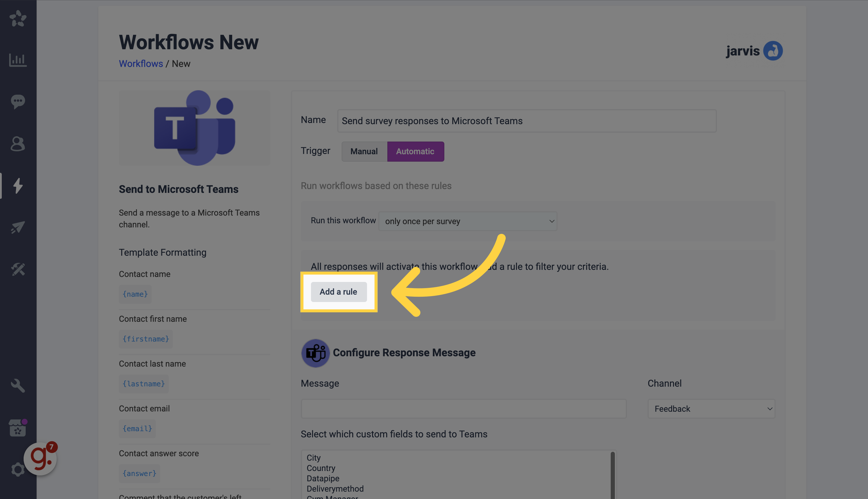Click the workflow Name input field
868x499 pixels.
pyautogui.click(x=527, y=121)
